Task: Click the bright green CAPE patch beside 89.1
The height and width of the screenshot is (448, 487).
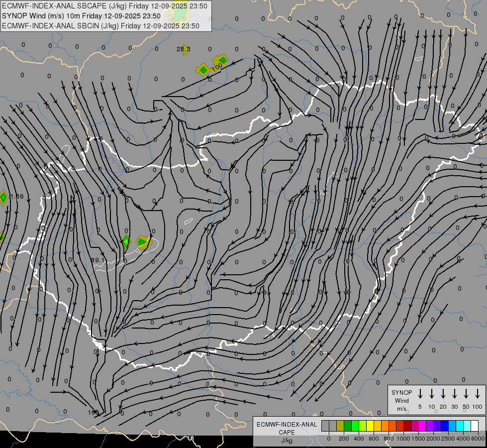Action: click(126, 242)
